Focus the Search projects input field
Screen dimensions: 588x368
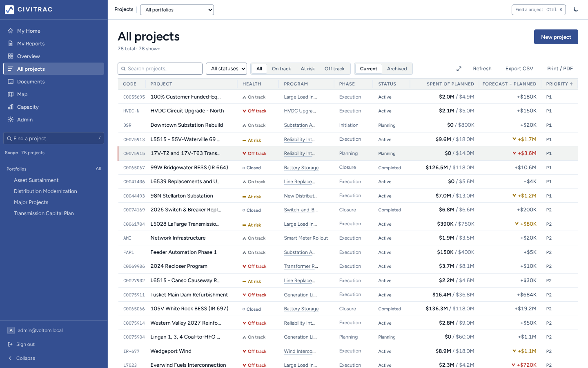click(x=160, y=69)
